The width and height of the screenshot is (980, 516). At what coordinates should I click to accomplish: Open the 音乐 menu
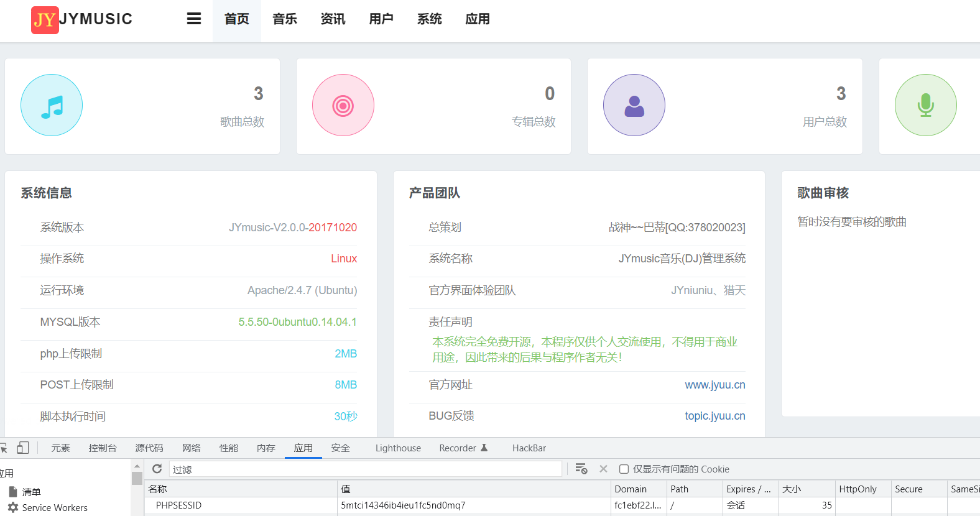[x=285, y=19]
